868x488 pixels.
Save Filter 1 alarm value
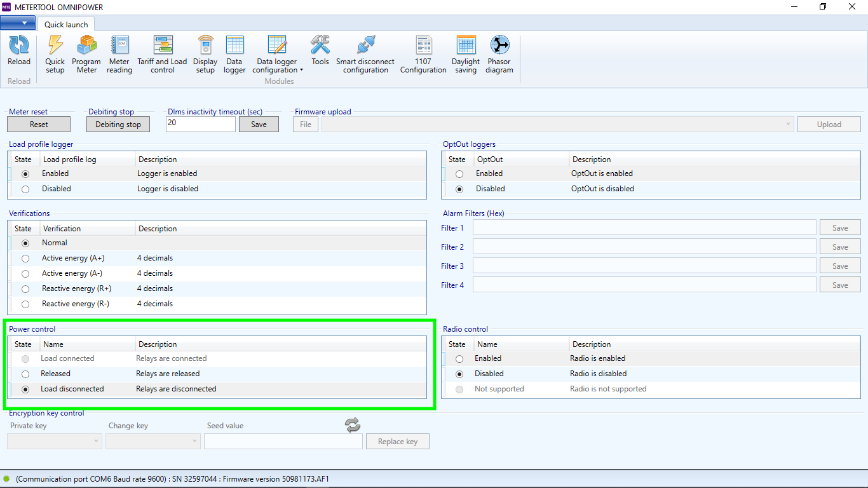click(840, 227)
